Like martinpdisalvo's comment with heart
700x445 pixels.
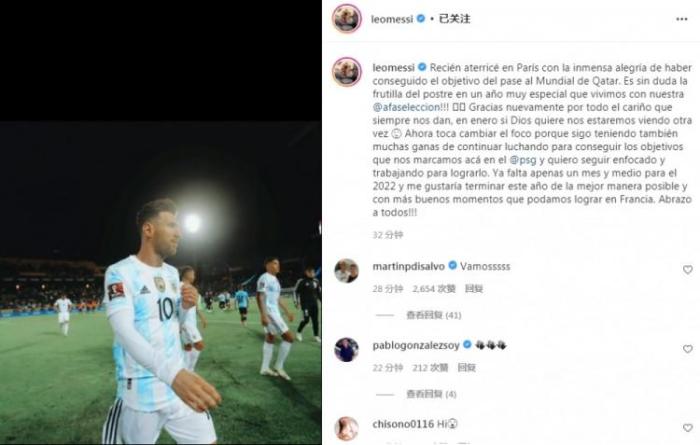[688, 270]
